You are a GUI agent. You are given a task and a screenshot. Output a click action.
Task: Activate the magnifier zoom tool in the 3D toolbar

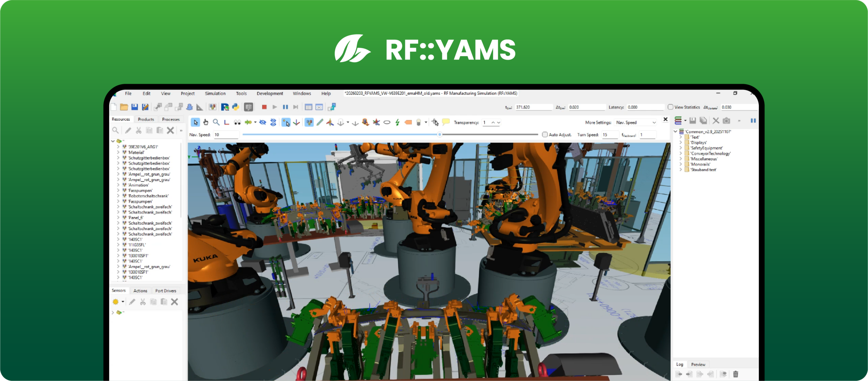216,122
